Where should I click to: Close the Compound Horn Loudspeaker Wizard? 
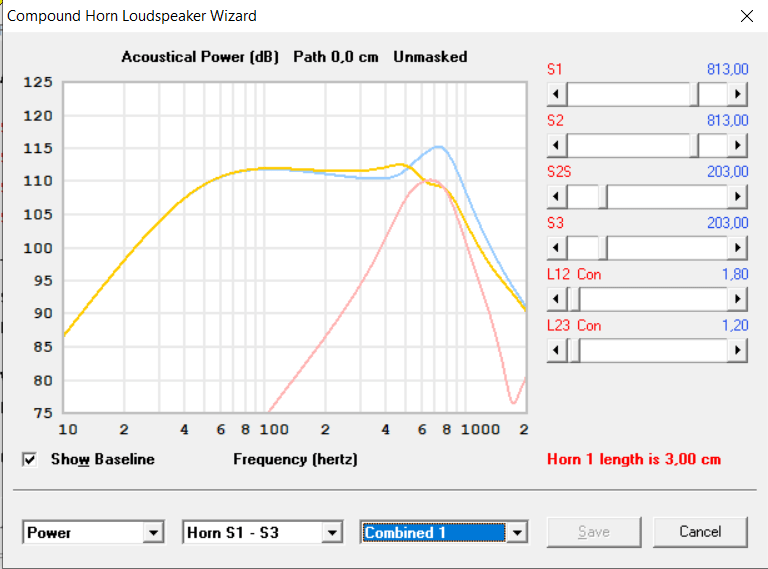coord(746,16)
